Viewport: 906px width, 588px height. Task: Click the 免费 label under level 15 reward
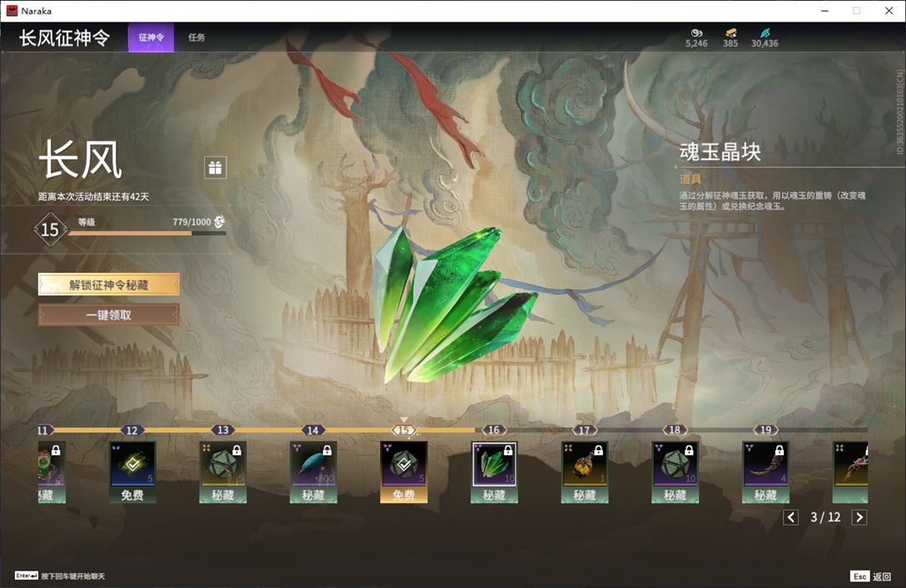(x=403, y=495)
